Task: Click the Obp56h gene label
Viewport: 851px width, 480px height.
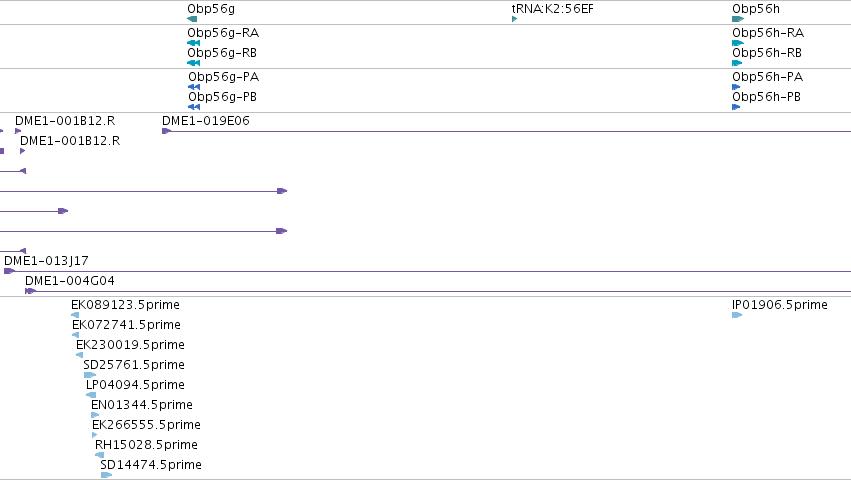Action: (755, 9)
